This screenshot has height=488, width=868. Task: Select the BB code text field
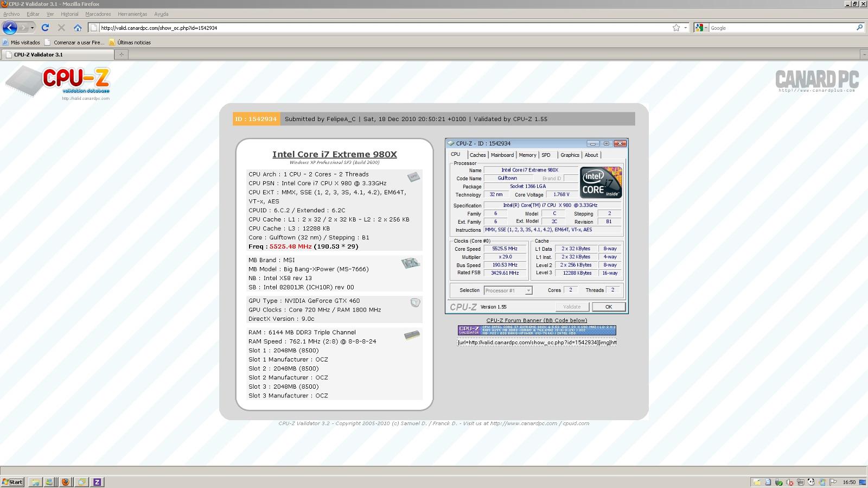pyautogui.click(x=537, y=343)
